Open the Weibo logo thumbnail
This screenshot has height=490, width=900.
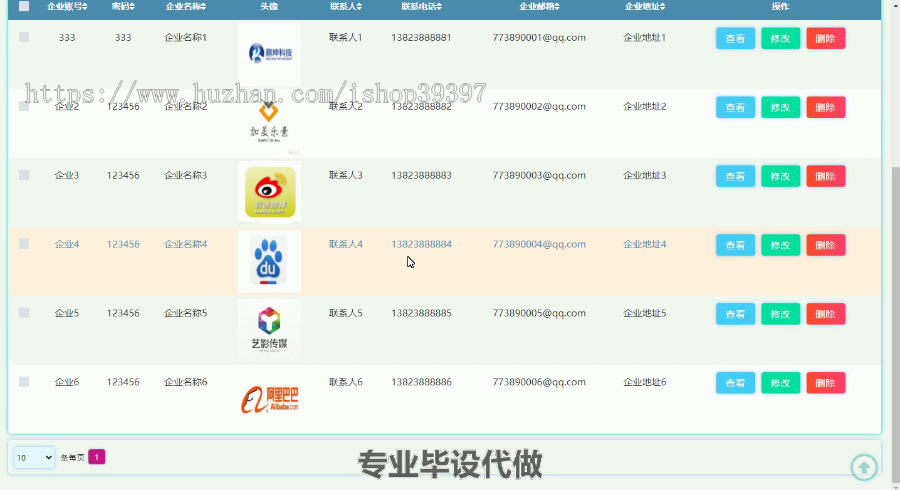click(269, 192)
